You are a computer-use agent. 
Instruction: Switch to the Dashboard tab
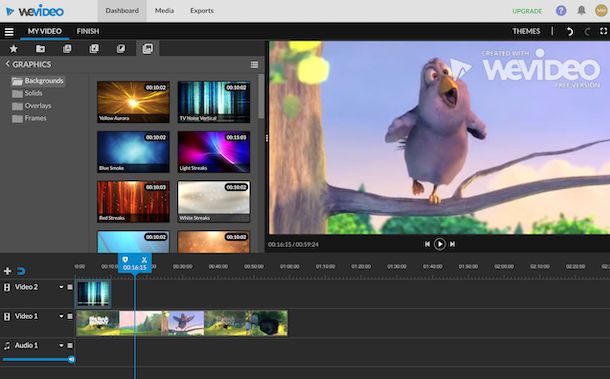(x=122, y=11)
